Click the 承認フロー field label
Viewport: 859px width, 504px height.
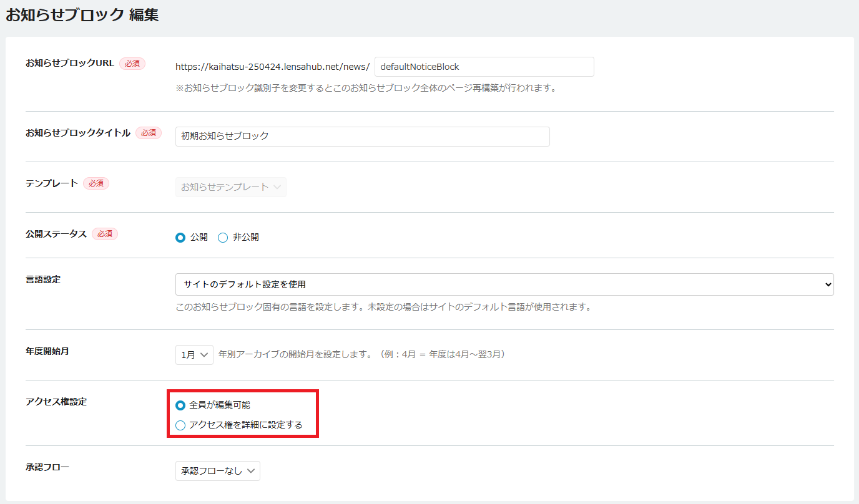[47, 467]
